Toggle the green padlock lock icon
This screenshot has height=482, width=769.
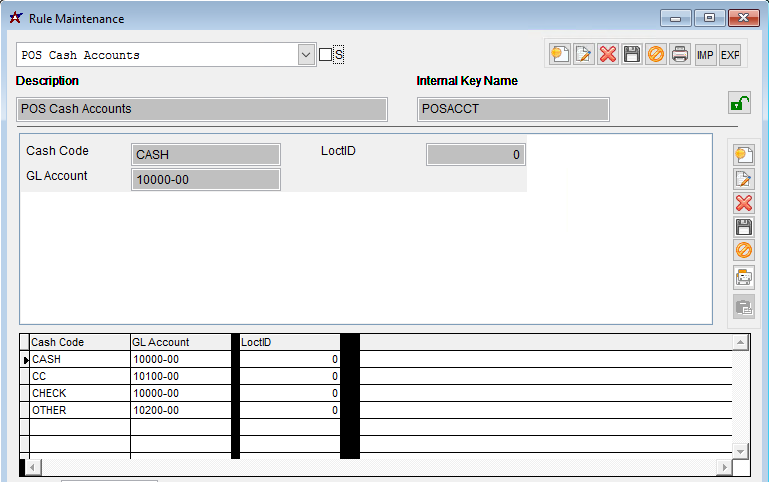coord(739,103)
